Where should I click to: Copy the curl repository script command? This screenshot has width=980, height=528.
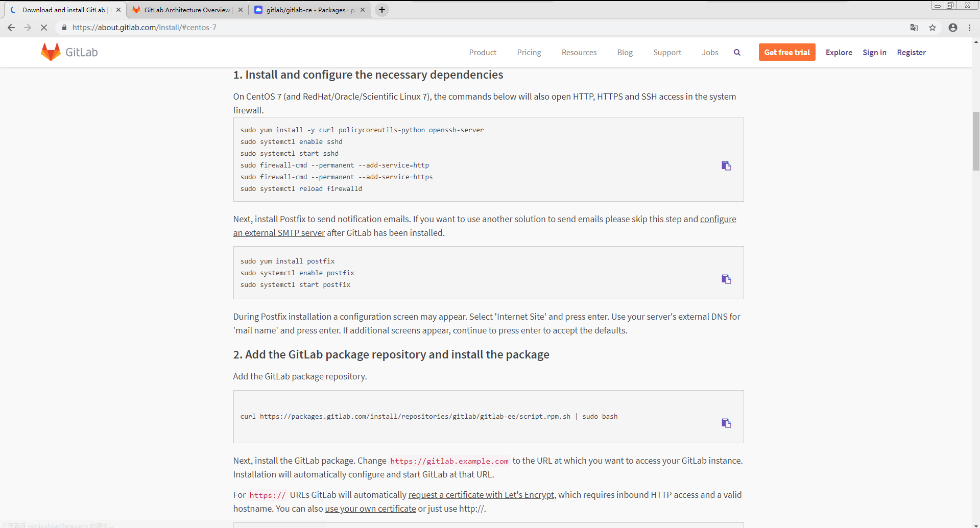[x=726, y=423]
